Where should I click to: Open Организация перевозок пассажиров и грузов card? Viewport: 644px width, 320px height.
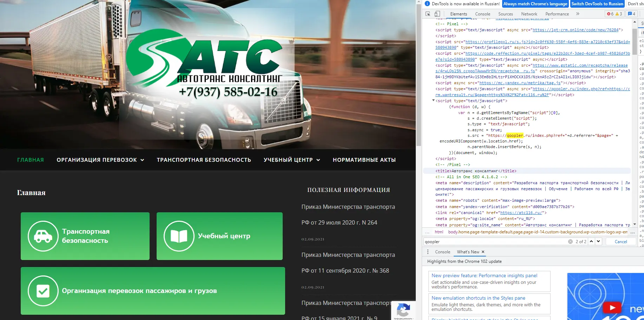(x=153, y=291)
